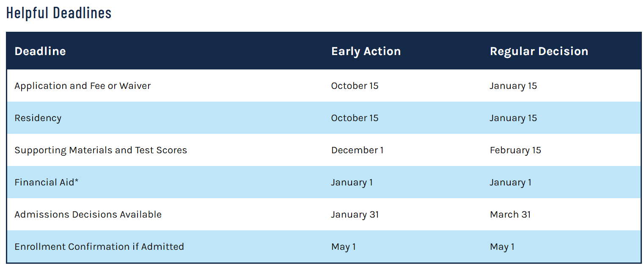The height and width of the screenshot is (268, 644).
Task: Click January 15 in the Application row
Action: (x=513, y=86)
